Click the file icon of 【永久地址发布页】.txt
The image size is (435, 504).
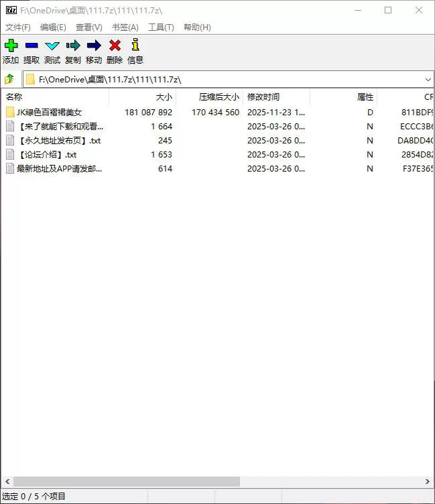click(x=10, y=141)
